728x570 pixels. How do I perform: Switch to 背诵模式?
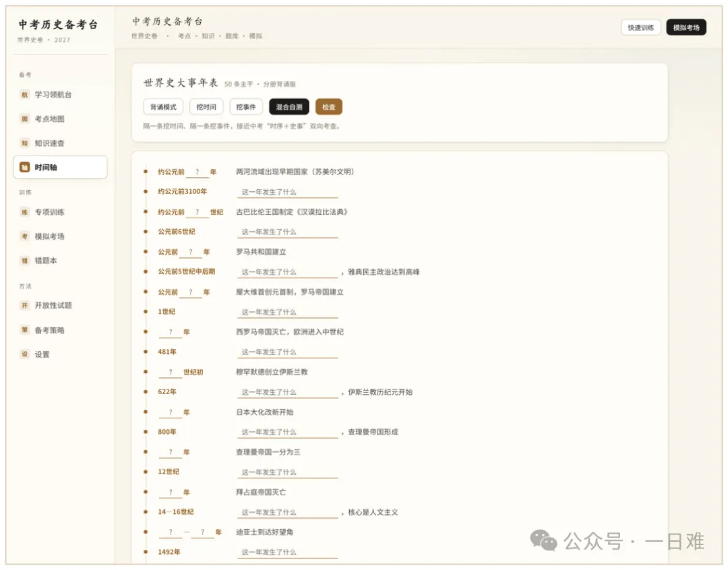tap(163, 106)
